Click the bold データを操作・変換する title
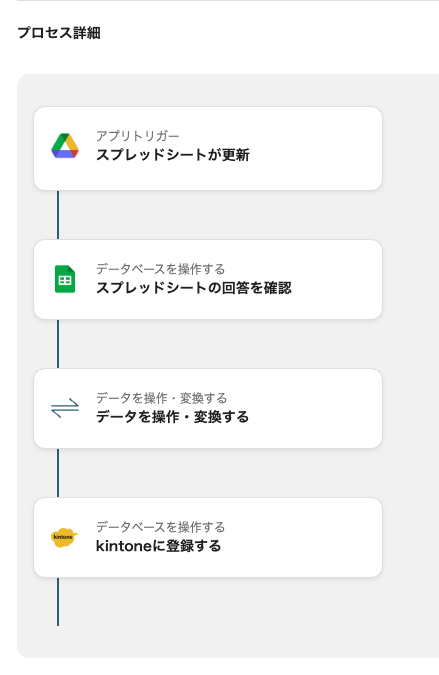 (x=172, y=417)
